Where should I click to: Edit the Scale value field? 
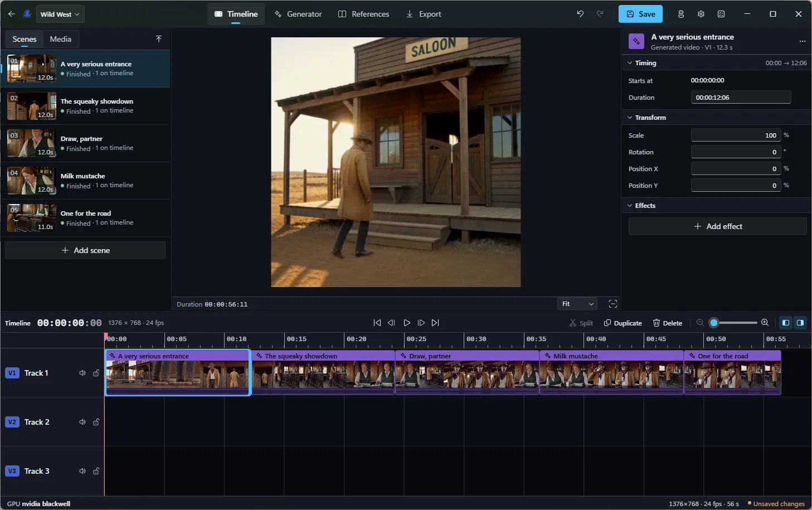click(736, 135)
